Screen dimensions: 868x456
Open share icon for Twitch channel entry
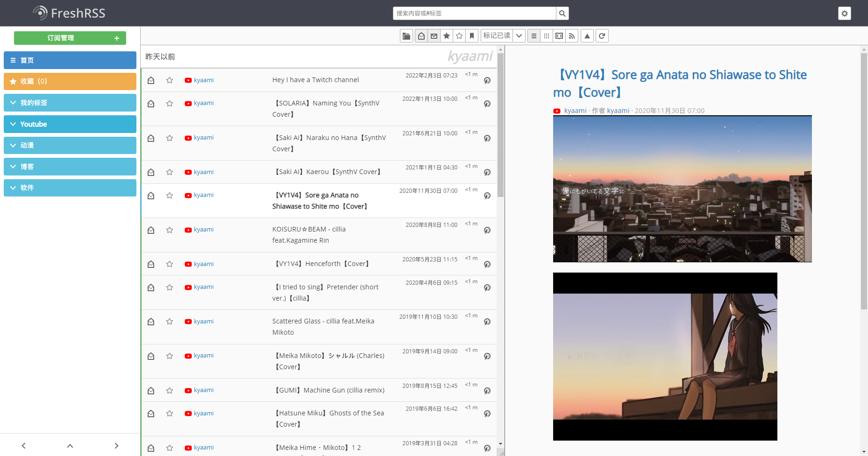tap(487, 80)
